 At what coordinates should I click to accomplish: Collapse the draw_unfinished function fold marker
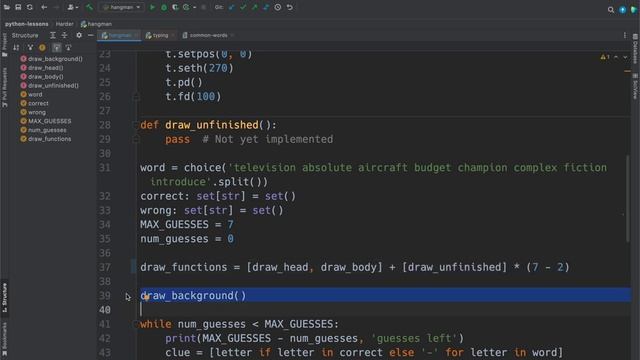(x=136, y=125)
